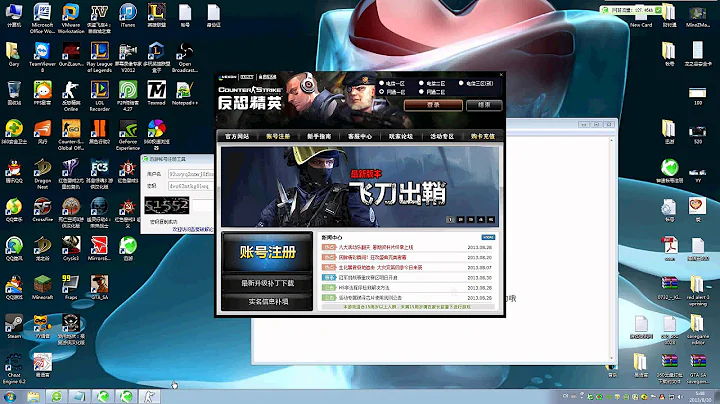Open the GTA_SA desktop shortcut
The height and width of the screenshot is (404, 720).
pos(99,286)
